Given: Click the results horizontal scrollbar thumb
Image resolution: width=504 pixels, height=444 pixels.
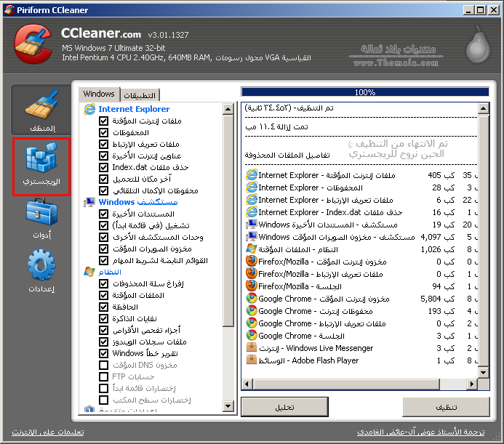Looking at the screenshot, I should coord(346,384).
